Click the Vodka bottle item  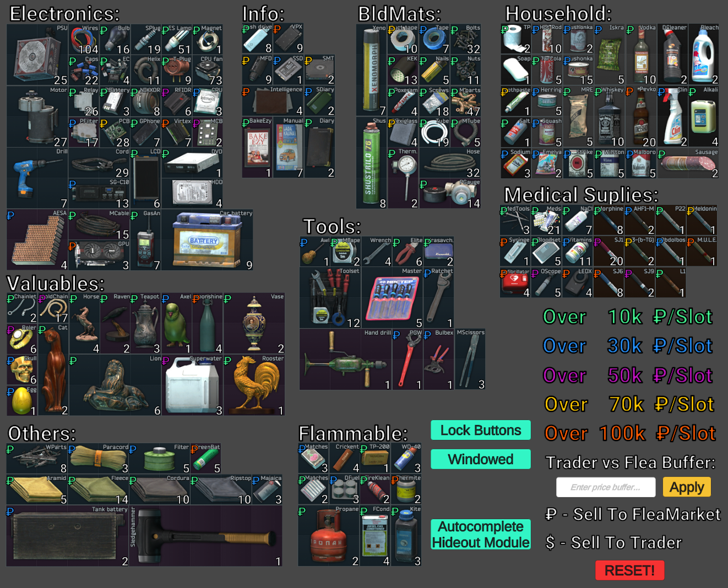[x=642, y=55]
